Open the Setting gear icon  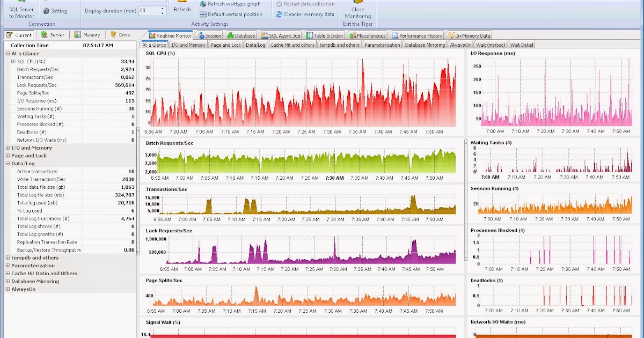[46, 11]
